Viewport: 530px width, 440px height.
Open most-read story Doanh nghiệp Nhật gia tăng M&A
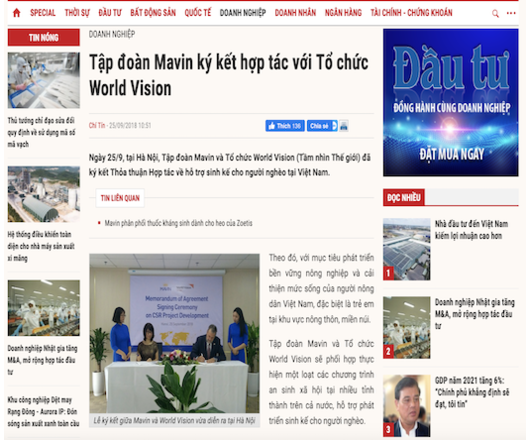475,314
